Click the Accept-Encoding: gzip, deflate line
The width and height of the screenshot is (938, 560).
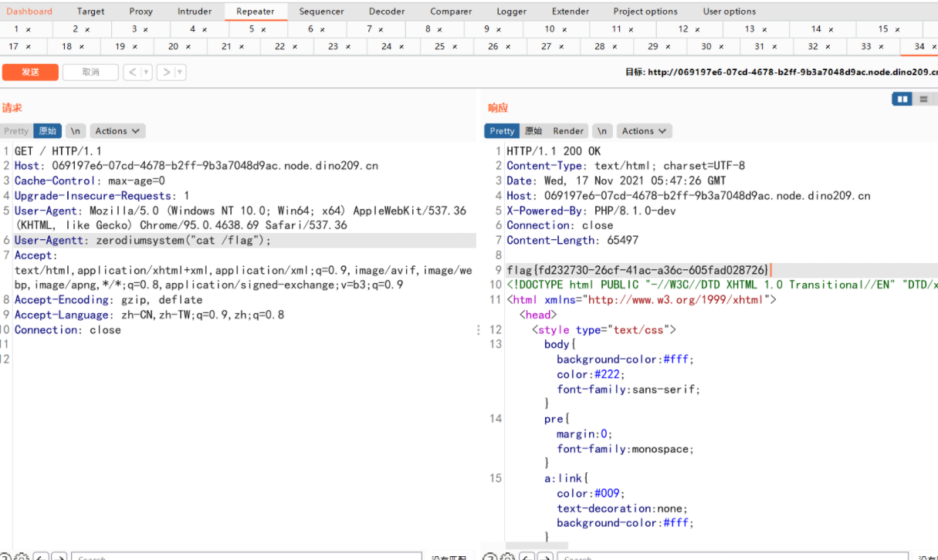point(108,300)
